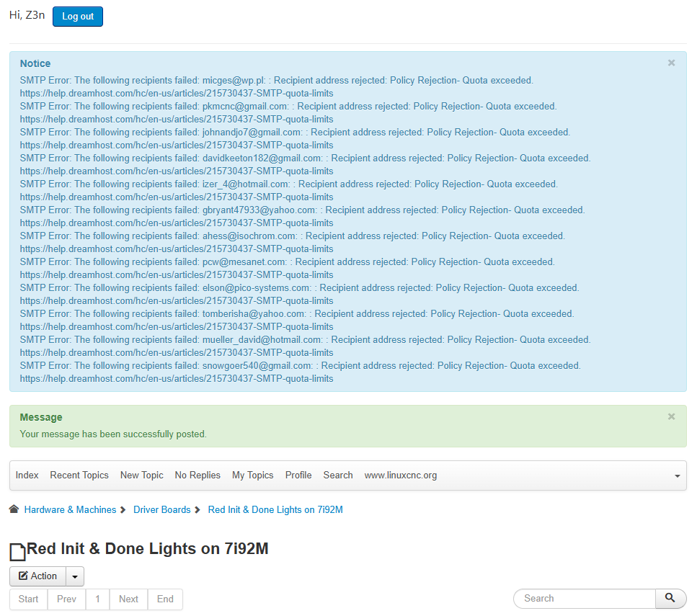
Task: Open the Index menu item
Action: 27,476
